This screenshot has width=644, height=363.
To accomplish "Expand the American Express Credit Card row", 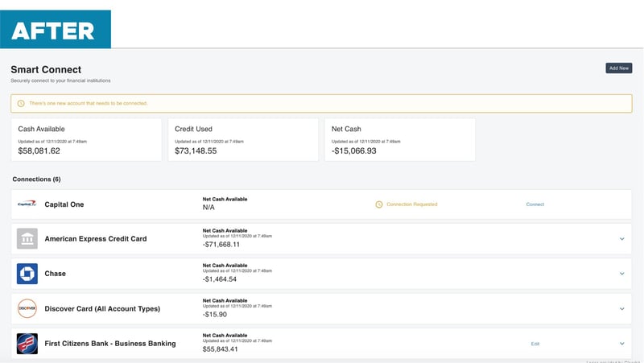I will coord(621,238).
